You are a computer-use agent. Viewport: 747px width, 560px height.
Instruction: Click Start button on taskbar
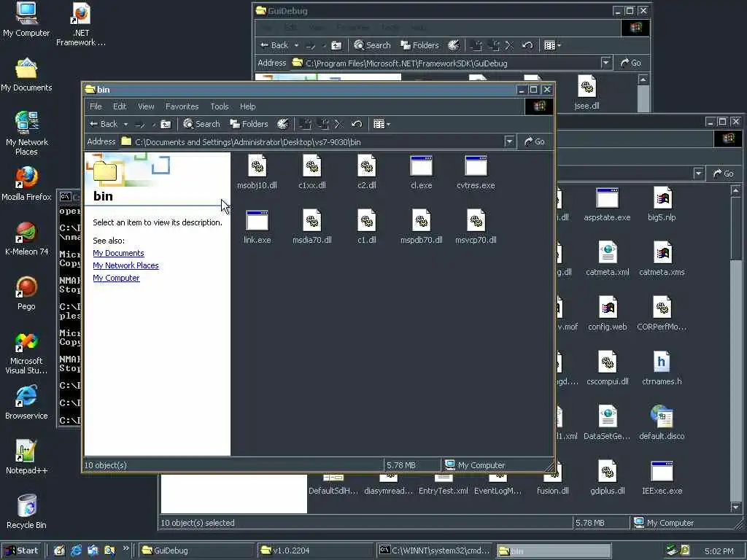pyautogui.click(x=22, y=551)
